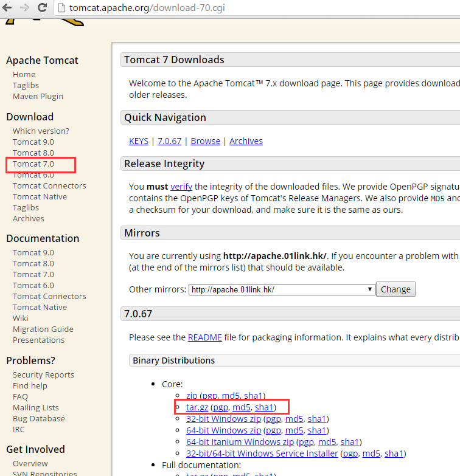
Task: Click the Change mirror button
Action: coord(396,289)
